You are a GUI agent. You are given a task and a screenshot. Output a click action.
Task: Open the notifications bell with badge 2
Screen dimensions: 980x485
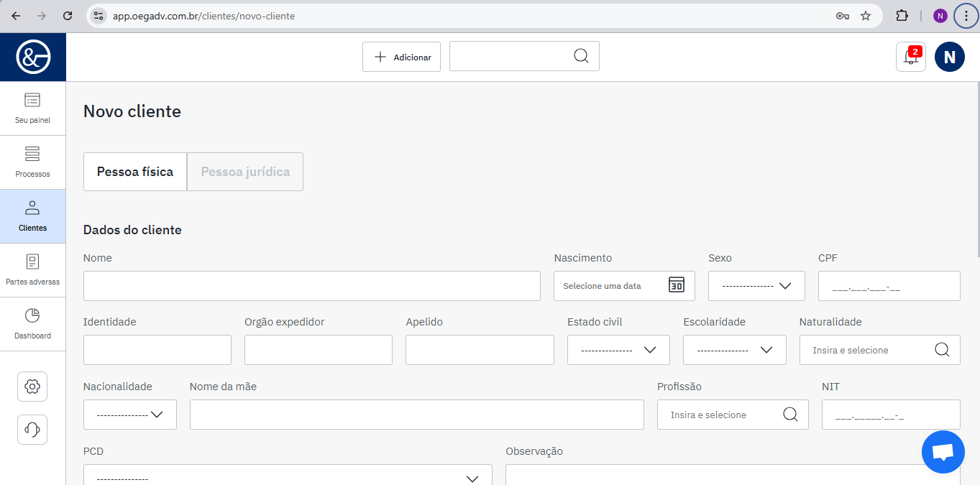[911, 57]
